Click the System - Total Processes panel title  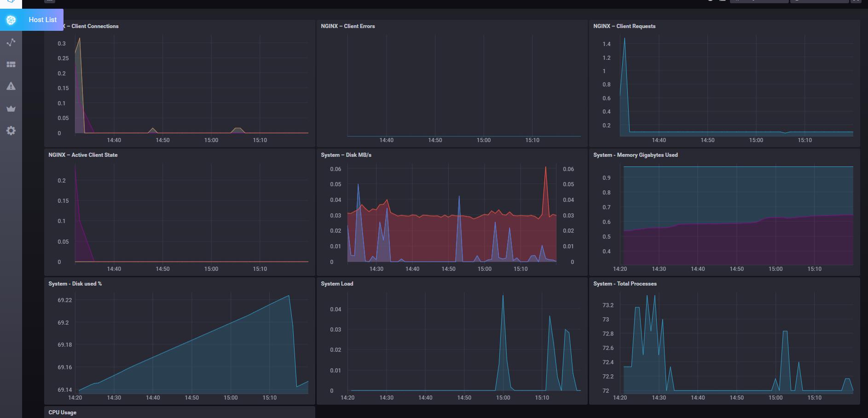625,284
